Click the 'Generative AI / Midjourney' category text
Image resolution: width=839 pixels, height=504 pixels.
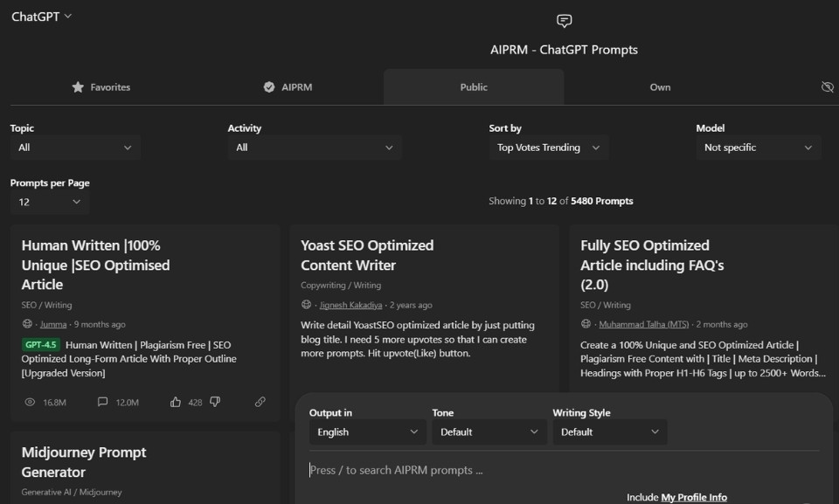[72, 493]
